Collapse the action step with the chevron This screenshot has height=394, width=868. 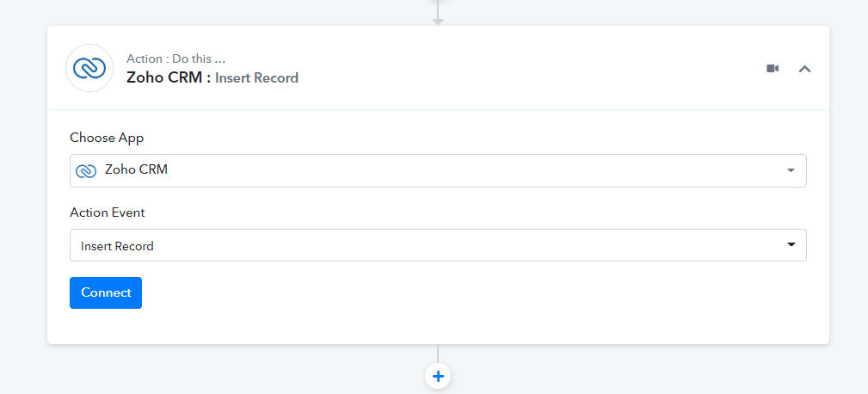(x=804, y=69)
